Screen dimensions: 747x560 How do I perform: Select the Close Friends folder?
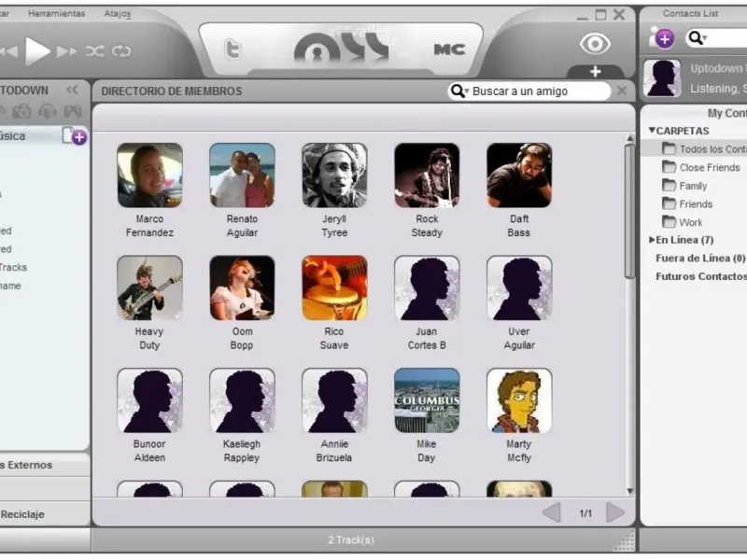[x=701, y=167]
